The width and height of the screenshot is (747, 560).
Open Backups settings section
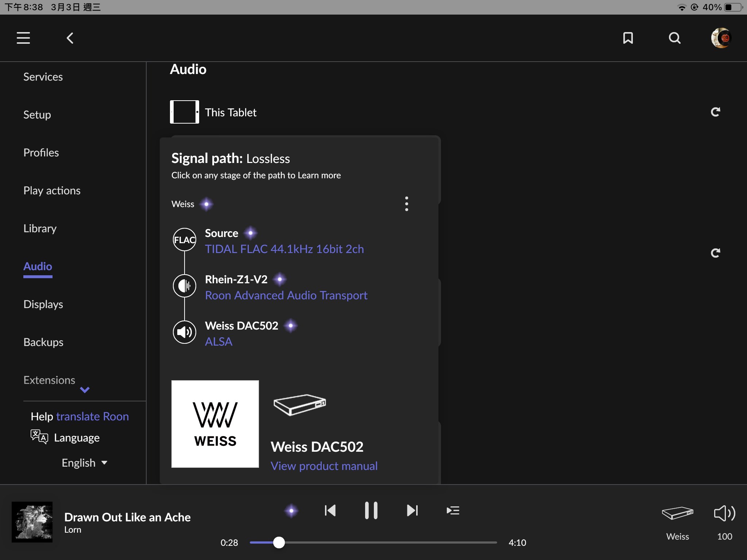point(43,342)
